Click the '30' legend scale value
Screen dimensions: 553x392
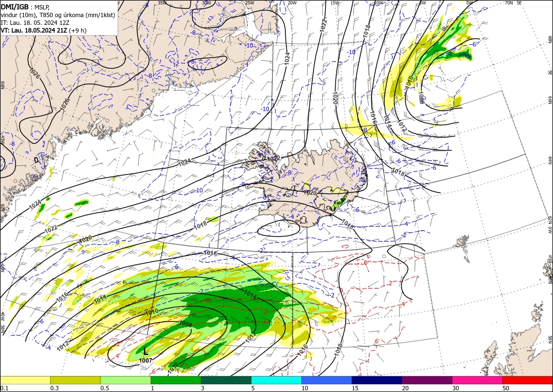tap(456, 388)
